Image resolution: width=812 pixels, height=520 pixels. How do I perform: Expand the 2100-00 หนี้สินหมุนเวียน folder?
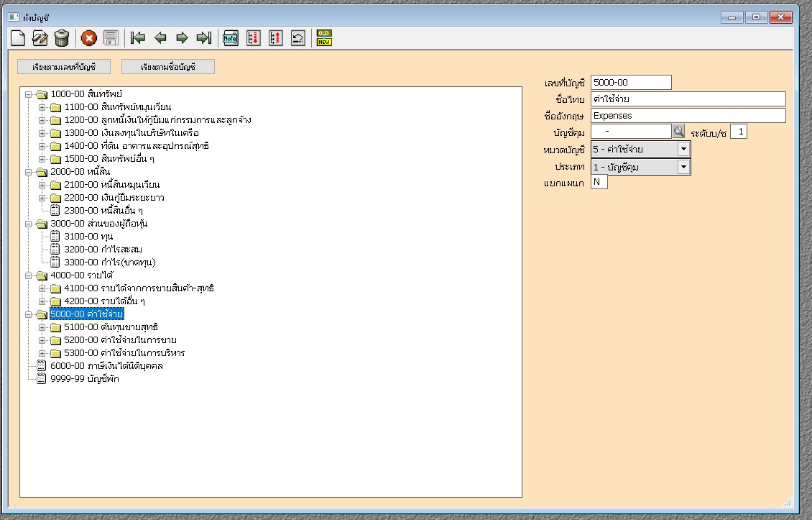pos(42,185)
